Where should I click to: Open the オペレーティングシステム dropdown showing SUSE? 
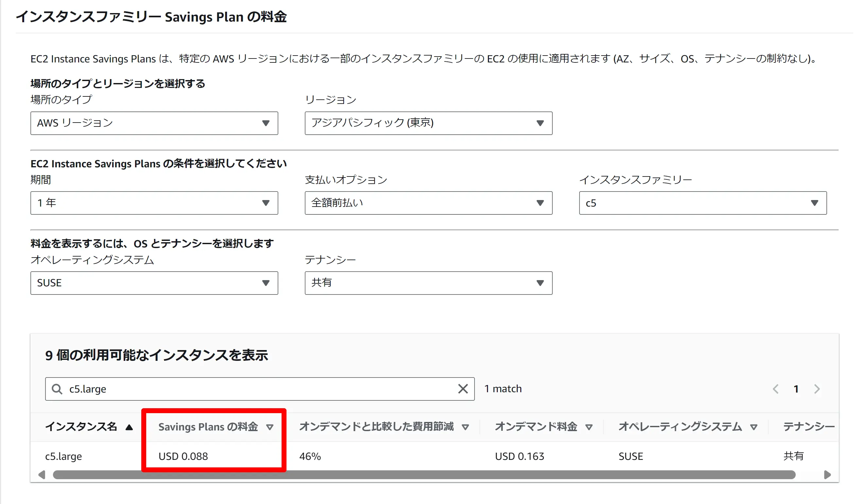pos(154,283)
